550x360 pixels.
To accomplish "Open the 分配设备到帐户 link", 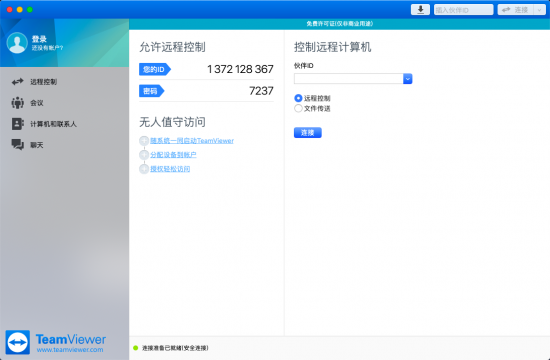I will tap(173, 155).
